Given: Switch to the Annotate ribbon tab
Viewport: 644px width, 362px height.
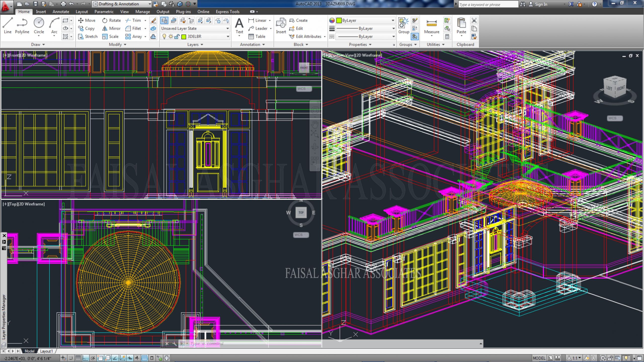Looking at the screenshot, I should (61, 12).
